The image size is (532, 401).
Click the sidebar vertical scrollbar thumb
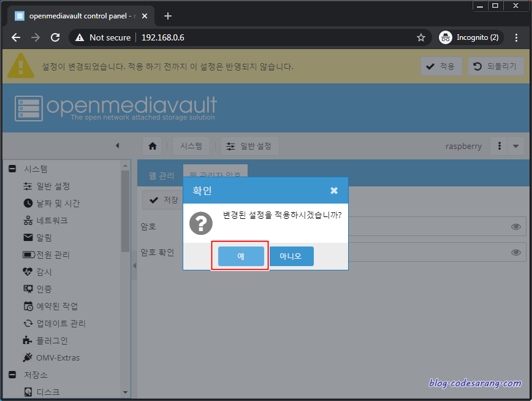[125, 211]
